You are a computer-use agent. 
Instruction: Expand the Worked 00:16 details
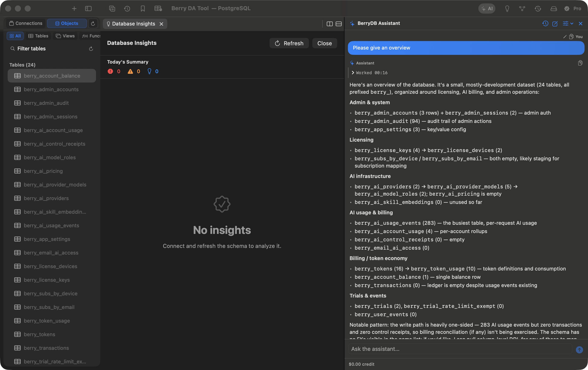369,73
